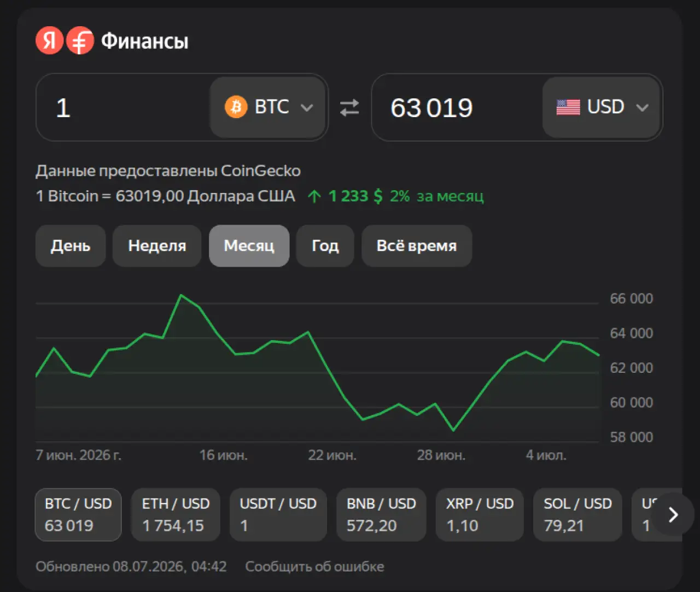Click the 60 000 axis label

(x=631, y=402)
